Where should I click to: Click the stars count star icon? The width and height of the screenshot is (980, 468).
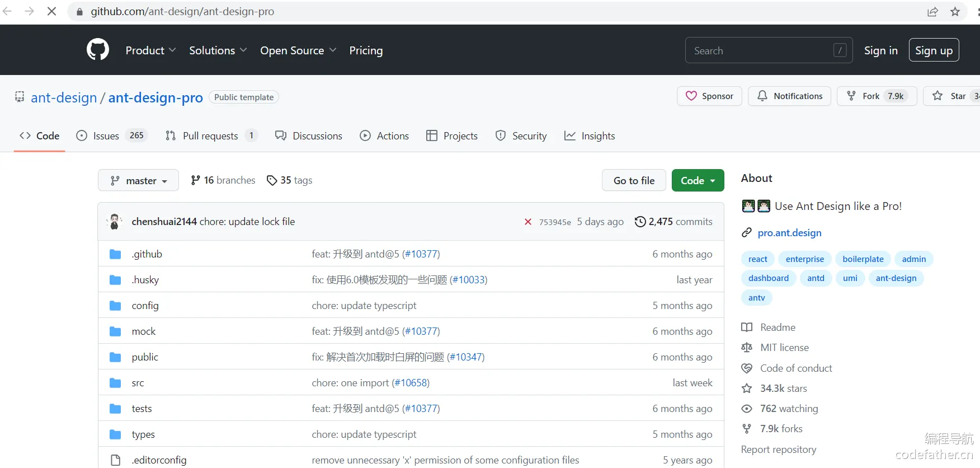point(747,389)
